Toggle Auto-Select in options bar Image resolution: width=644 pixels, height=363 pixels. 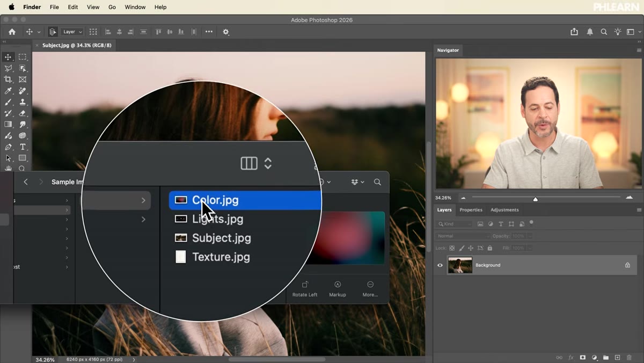[53, 32]
